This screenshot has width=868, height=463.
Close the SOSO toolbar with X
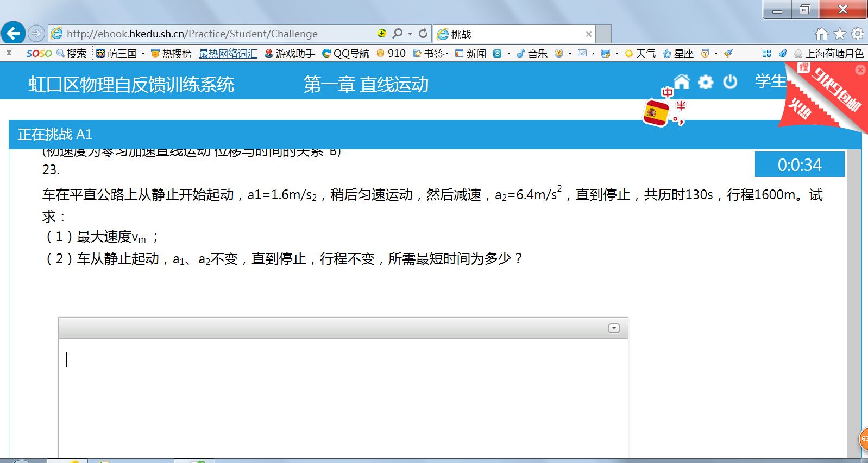click(x=9, y=53)
